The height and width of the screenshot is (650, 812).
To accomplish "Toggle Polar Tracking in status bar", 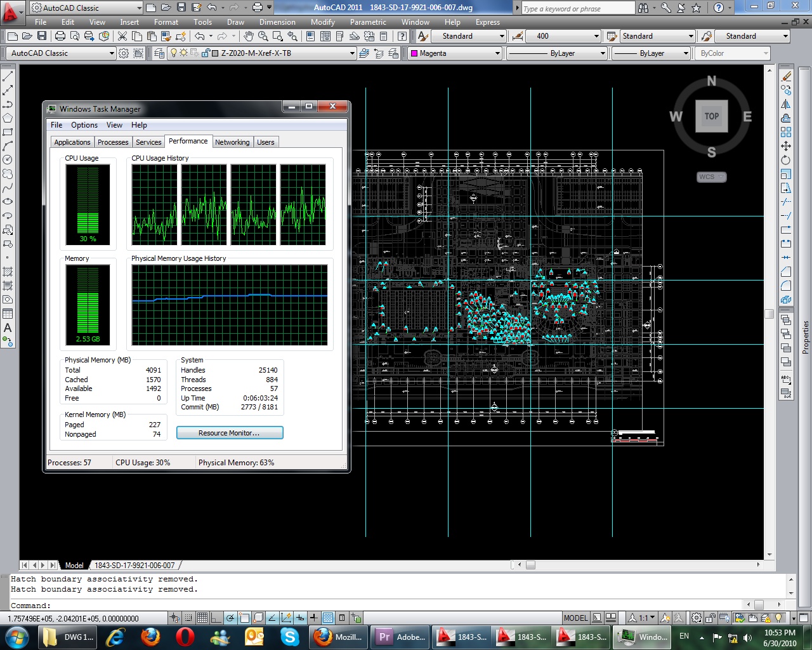I will [230, 618].
